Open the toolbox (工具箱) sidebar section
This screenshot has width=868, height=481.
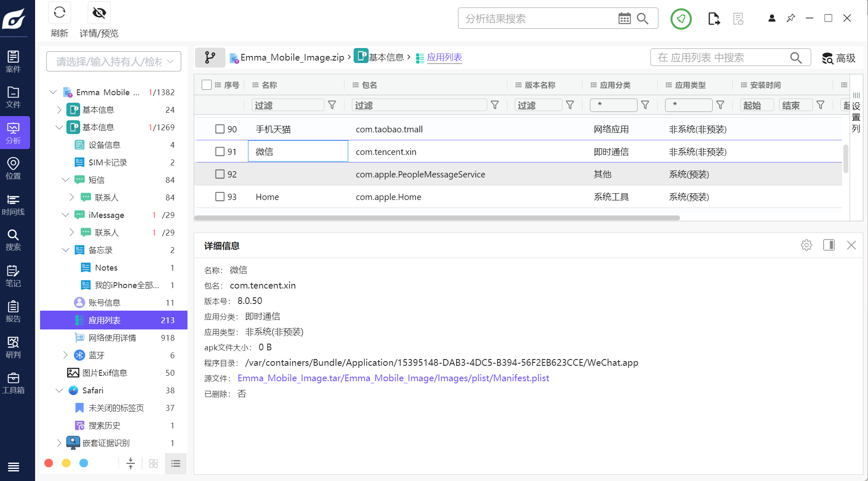click(x=13, y=383)
